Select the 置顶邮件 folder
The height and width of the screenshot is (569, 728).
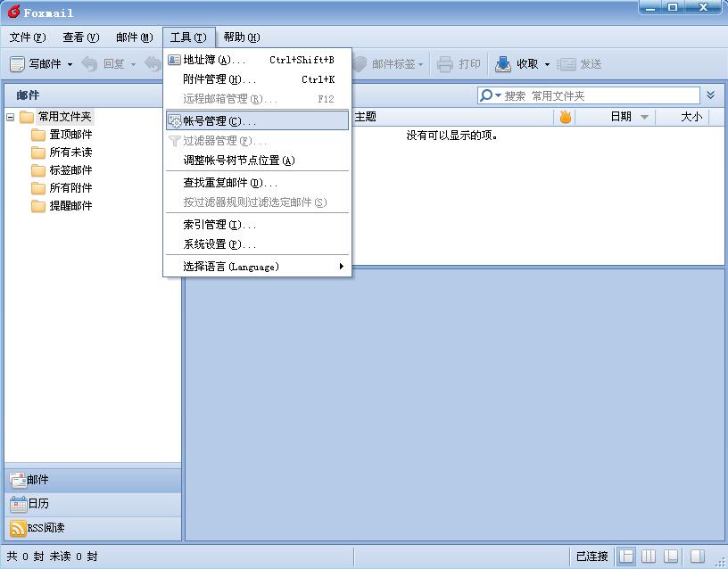point(70,135)
